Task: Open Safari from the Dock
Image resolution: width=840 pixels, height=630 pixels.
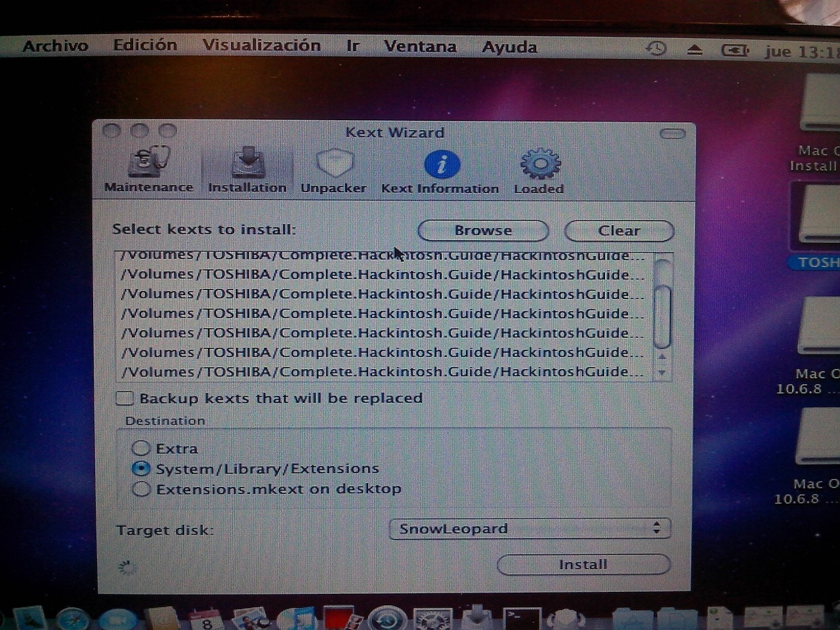Action: coord(73,618)
